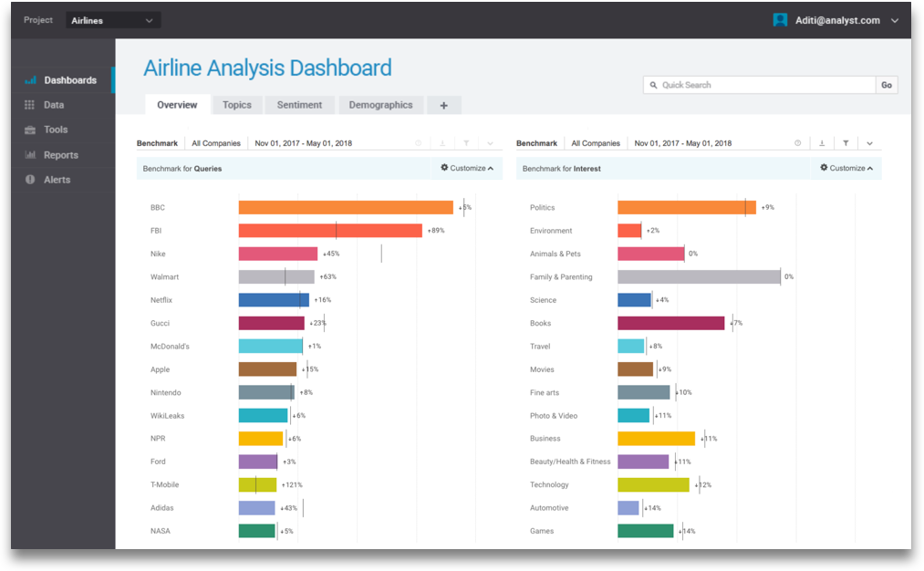The height and width of the screenshot is (571, 924).
Task: Click the filter funnel icon on Interest panel
Action: 846,143
